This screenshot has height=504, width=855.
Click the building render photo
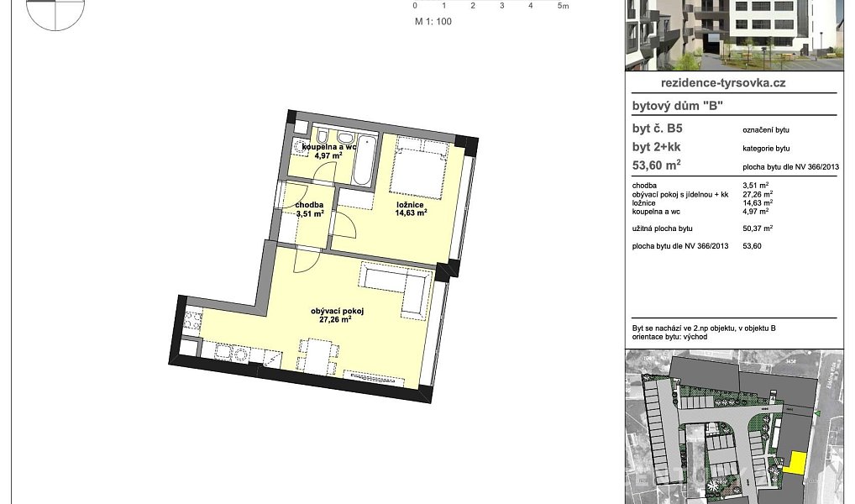coord(734,35)
